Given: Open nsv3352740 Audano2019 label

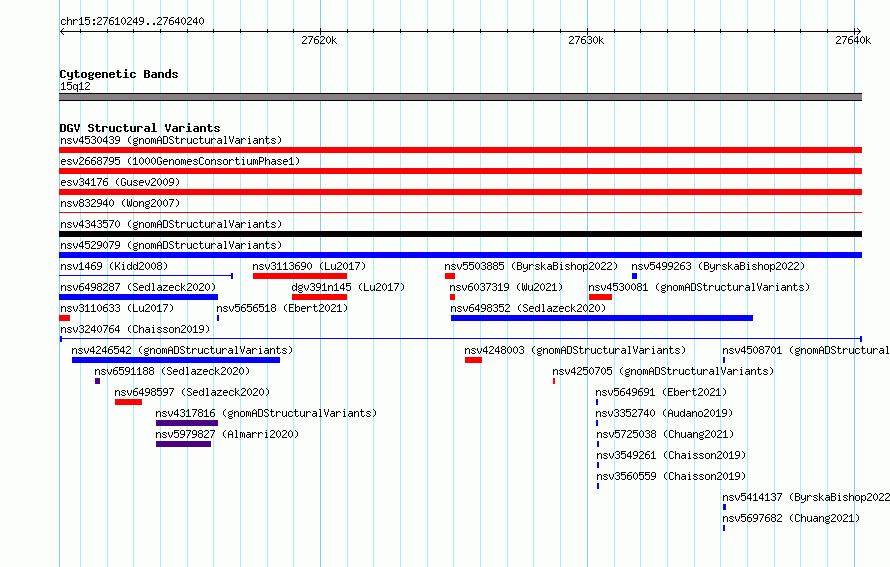Looking at the screenshot, I should (664, 413).
